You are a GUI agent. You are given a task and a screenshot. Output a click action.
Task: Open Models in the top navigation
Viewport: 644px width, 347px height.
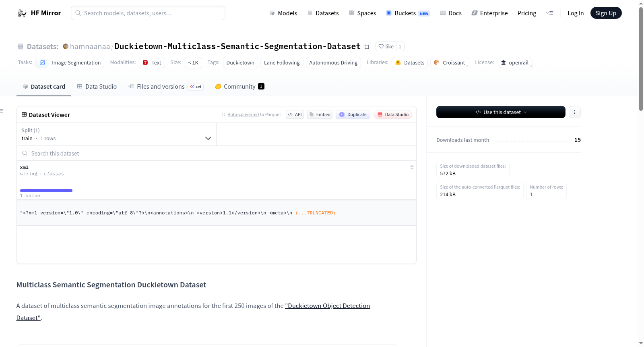click(283, 13)
